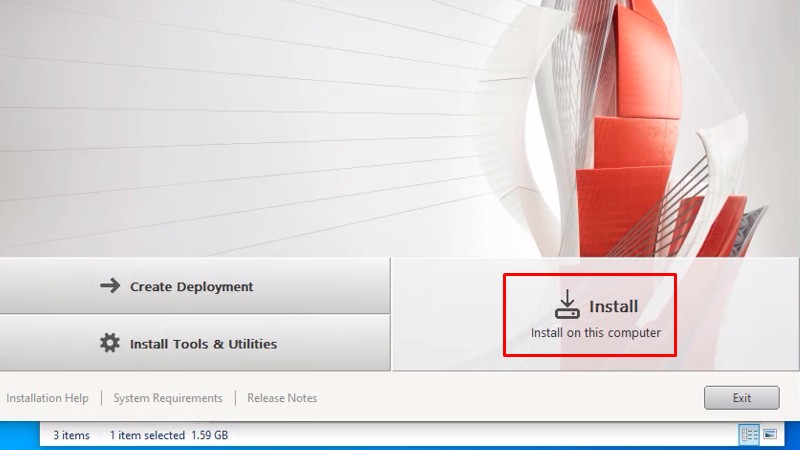This screenshot has height=450, width=800.
Task: Click the "3 items" count in status bar
Action: (x=71, y=435)
